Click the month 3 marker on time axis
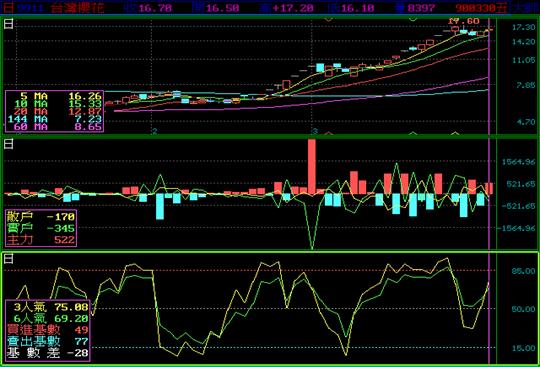Viewport: 540px width, 367px height. 314,131
